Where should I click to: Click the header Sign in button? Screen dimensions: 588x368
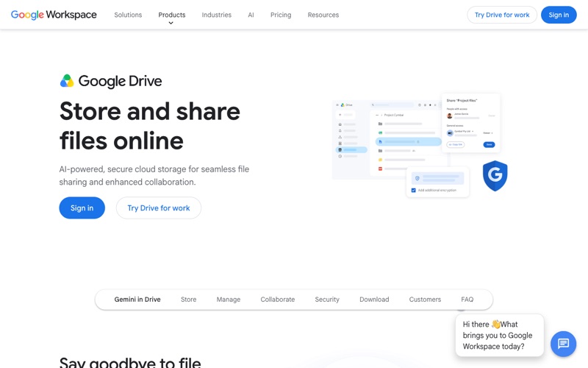[x=559, y=15]
